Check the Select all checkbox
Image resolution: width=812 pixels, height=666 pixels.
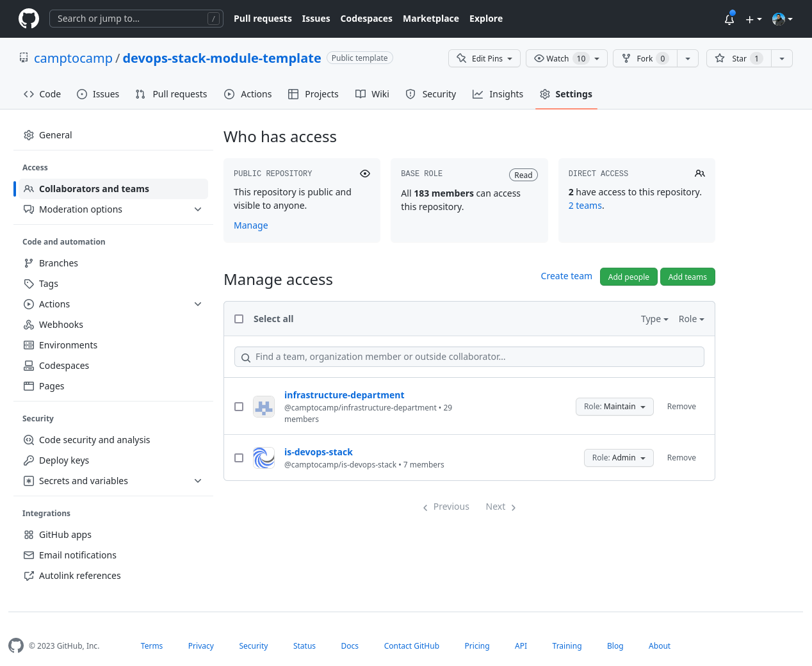click(x=239, y=319)
